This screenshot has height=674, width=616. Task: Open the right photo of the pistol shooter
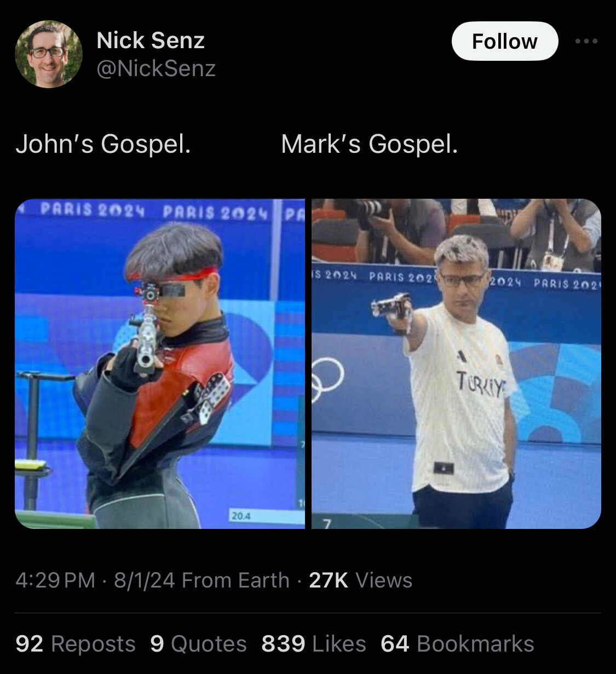pyautogui.click(x=456, y=364)
